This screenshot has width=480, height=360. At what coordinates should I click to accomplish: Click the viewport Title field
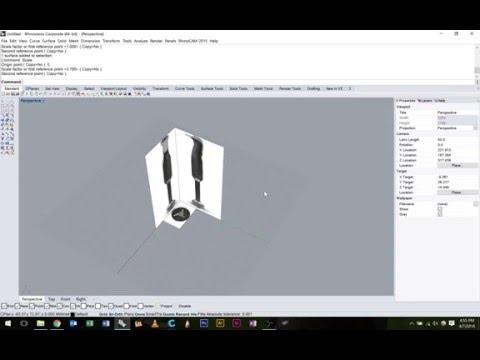coord(457,113)
